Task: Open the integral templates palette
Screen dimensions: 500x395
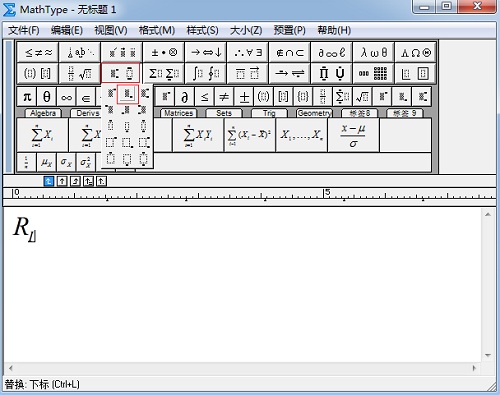Action: pos(206,73)
